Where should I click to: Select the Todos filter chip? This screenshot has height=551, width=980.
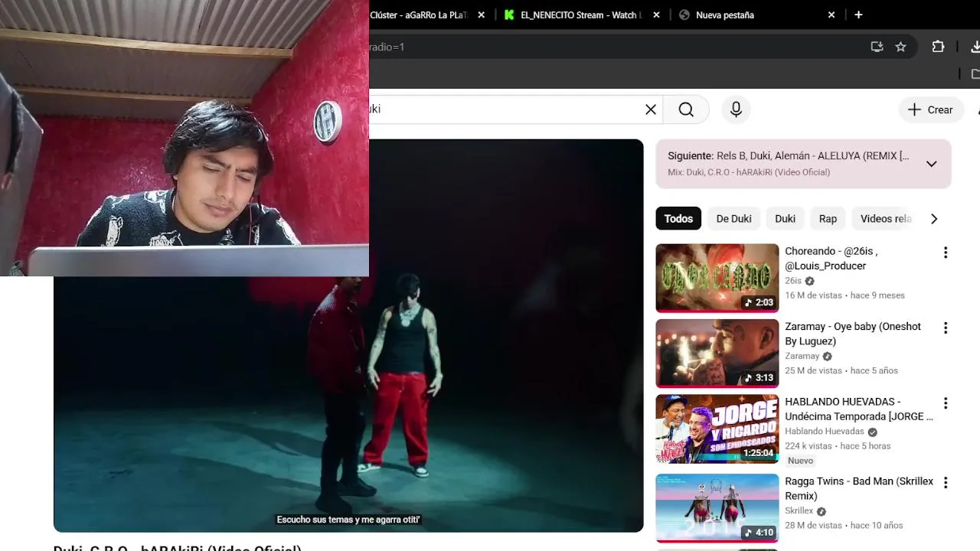tap(678, 219)
